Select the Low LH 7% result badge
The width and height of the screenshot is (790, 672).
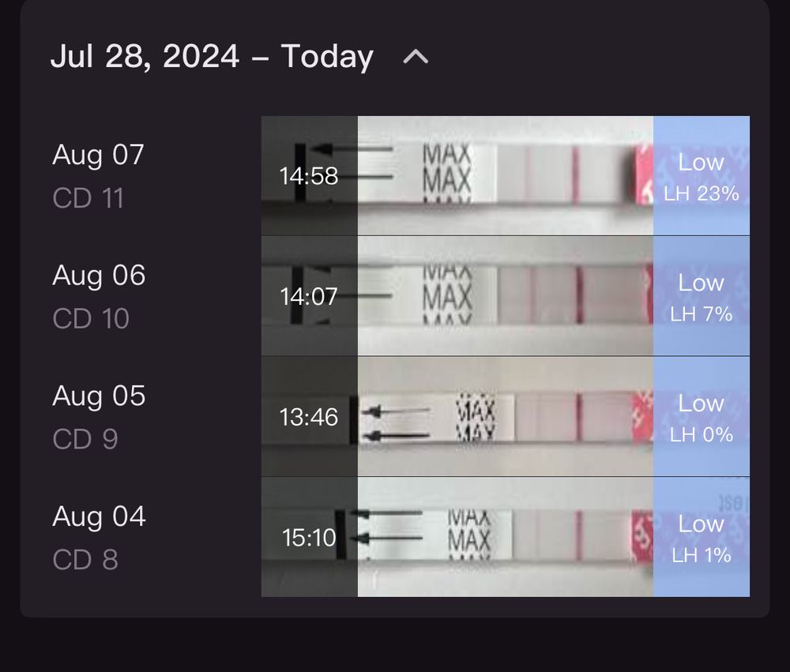point(702,297)
